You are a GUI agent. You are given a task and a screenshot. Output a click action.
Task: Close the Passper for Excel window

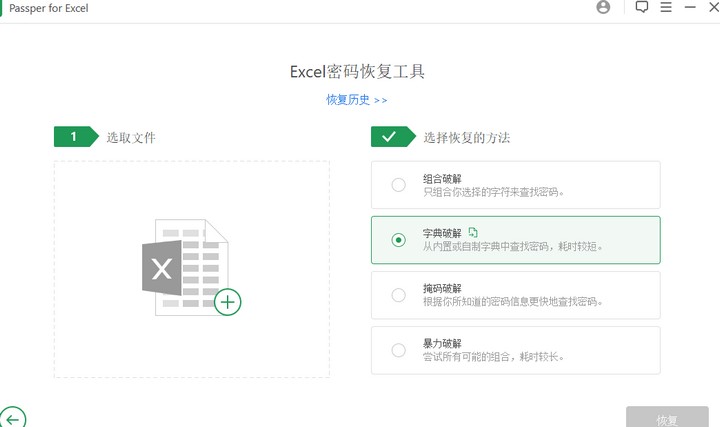pos(713,7)
